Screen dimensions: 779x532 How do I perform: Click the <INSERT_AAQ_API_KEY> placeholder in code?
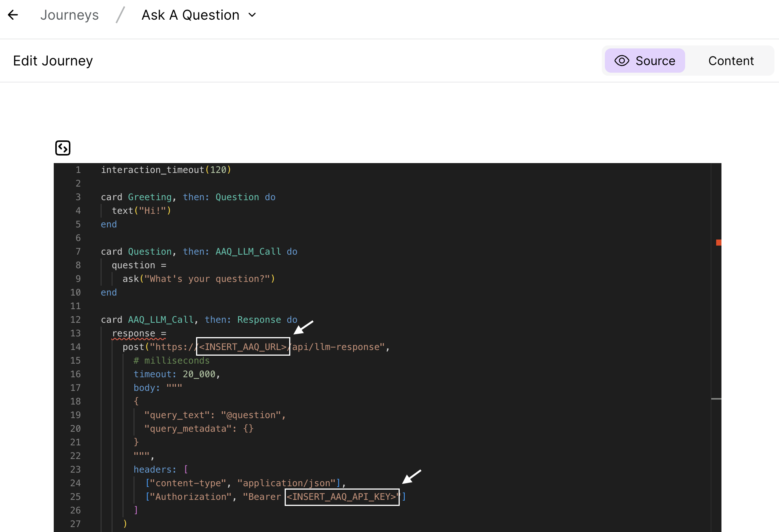342,496
